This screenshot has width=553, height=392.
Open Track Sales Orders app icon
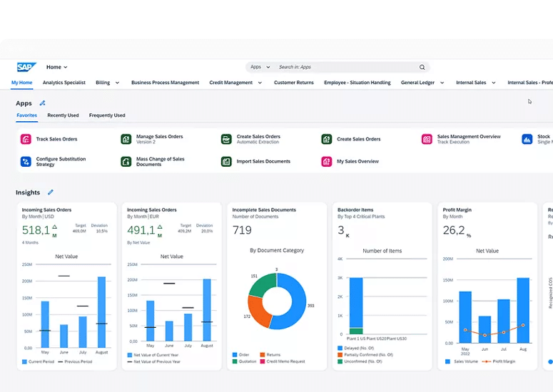pos(26,139)
